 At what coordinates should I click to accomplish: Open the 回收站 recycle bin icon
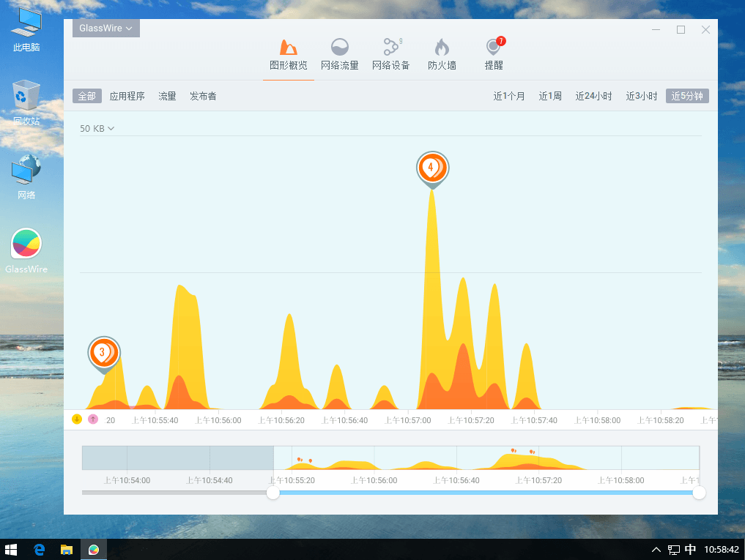26,103
